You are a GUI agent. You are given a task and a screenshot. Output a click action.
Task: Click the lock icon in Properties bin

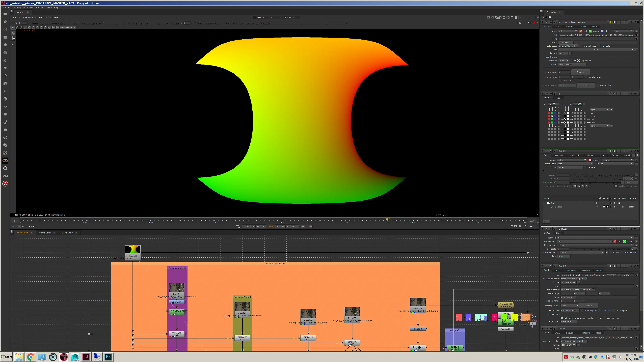[x=546, y=17]
